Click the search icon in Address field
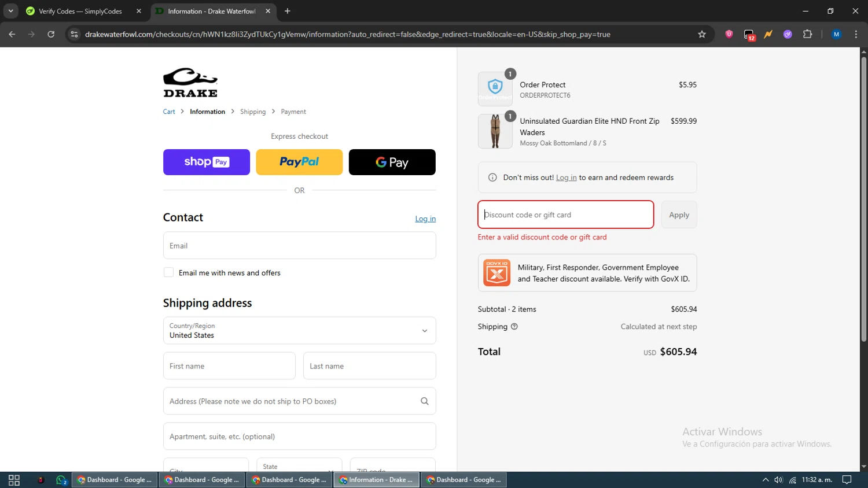Image resolution: width=868 pixels, height=488 pixels. [425, 401]
